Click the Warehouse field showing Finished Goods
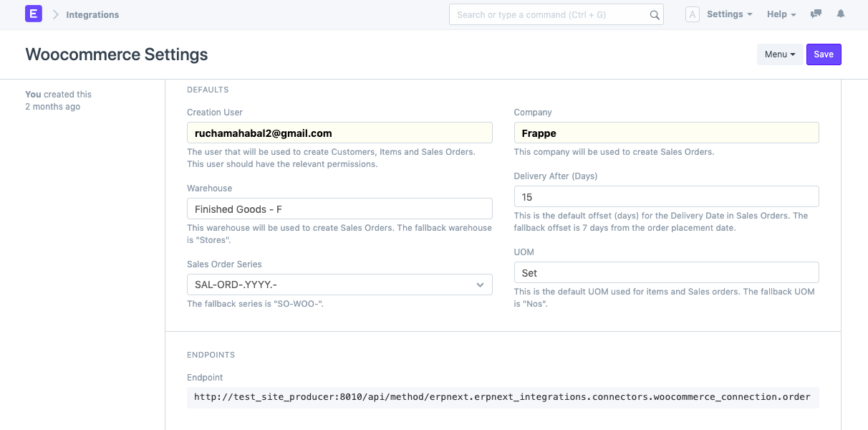 (339, 209)
